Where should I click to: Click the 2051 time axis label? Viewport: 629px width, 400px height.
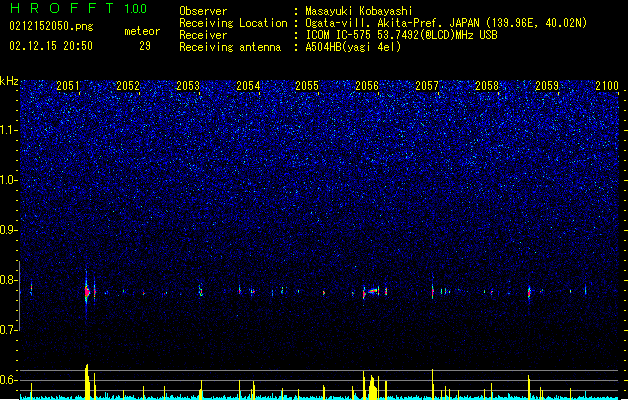pos(68,85)
